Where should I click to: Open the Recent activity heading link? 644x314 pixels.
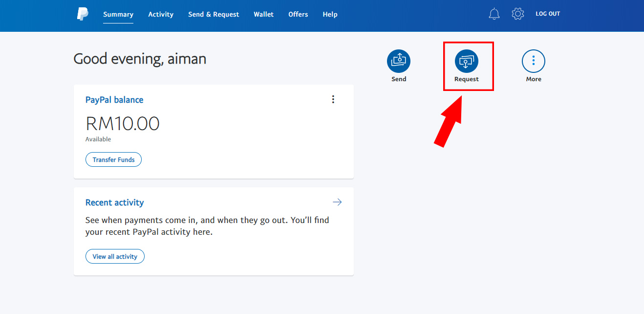tap(114, 202)
